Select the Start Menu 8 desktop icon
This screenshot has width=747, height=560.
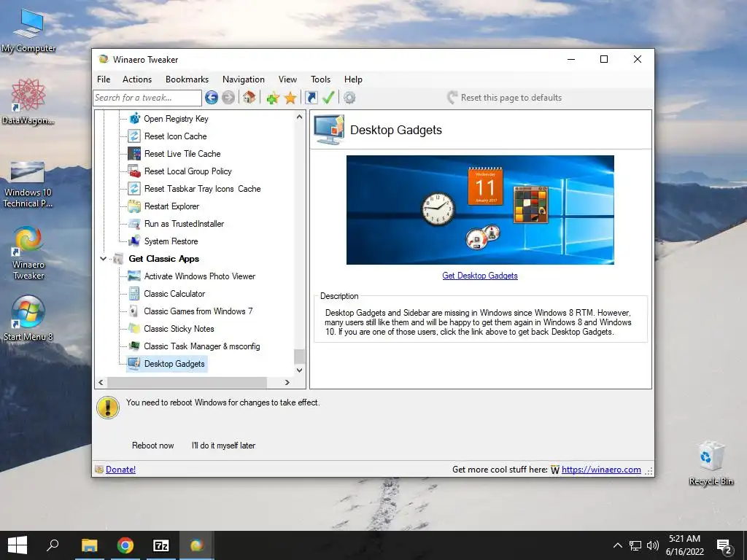(x=28, y=318)
